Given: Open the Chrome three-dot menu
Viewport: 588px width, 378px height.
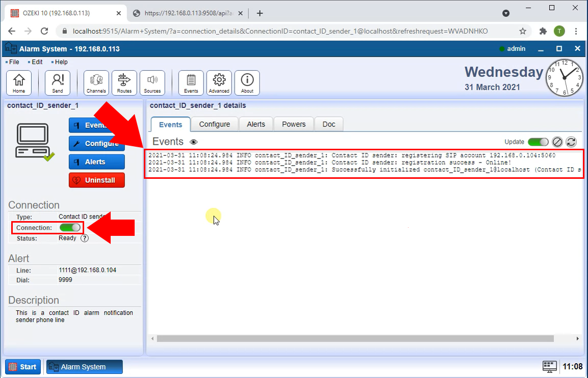Looking at the screenshot, I should (576, 31).
